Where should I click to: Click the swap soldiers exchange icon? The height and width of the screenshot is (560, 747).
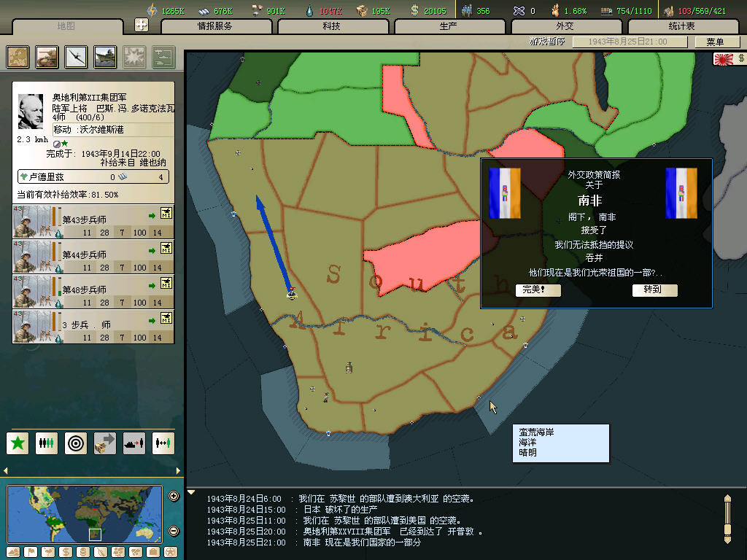[x=163, y=443]
